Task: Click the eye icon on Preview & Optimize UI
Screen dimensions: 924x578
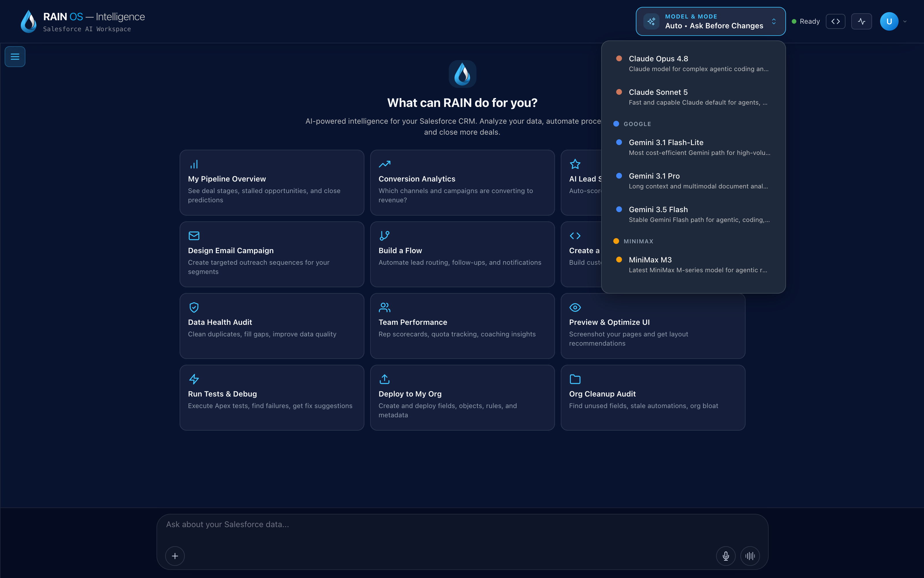Action: tap(575, 307)
